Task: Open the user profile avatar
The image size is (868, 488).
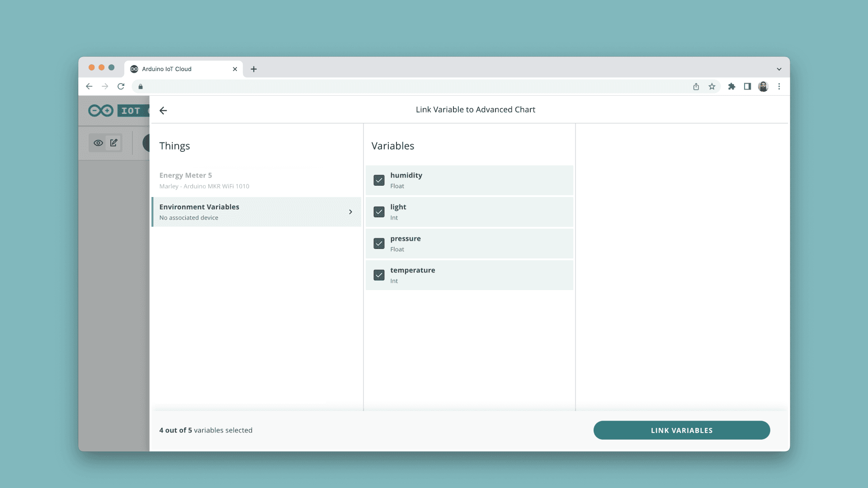Action: pos(763,86)
